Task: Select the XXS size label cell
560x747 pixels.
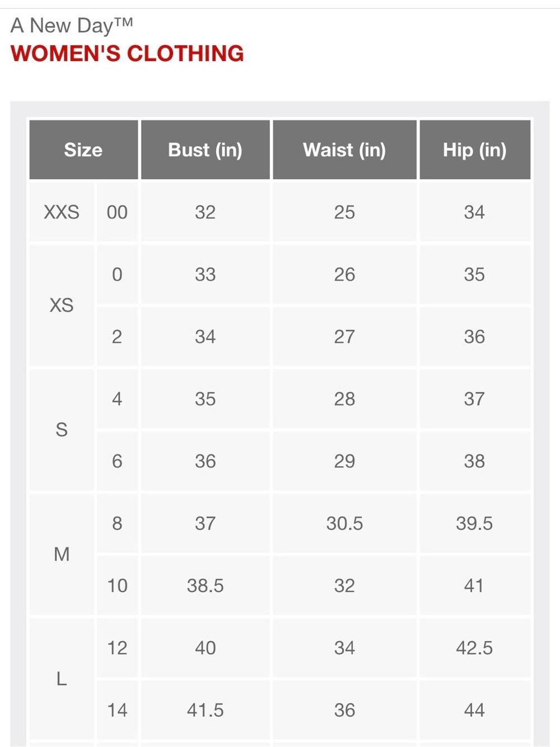Action: click(62, 212)
